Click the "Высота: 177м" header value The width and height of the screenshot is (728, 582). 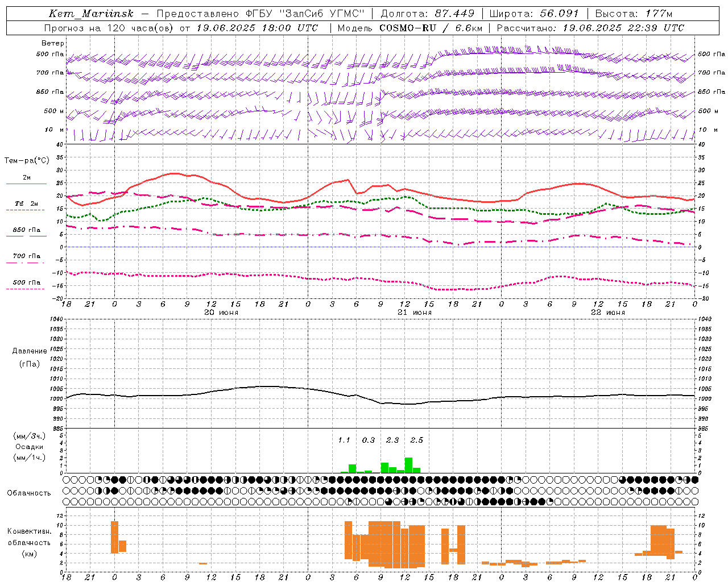point(634,14)
